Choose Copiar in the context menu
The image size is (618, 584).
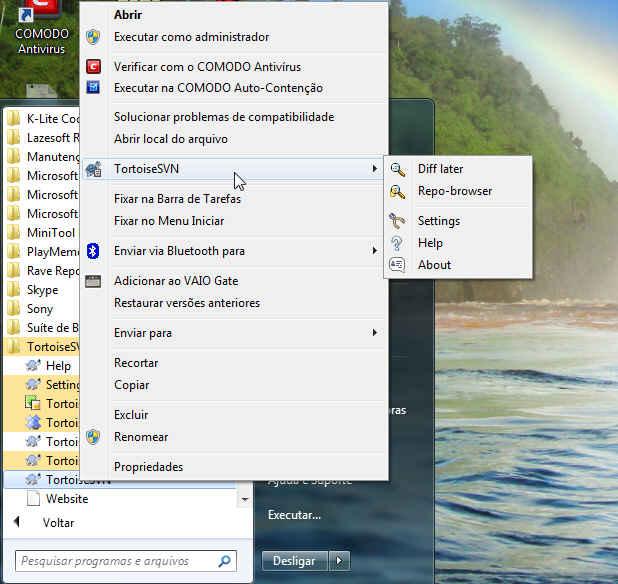pyautogui.click(x=234, y=385)
